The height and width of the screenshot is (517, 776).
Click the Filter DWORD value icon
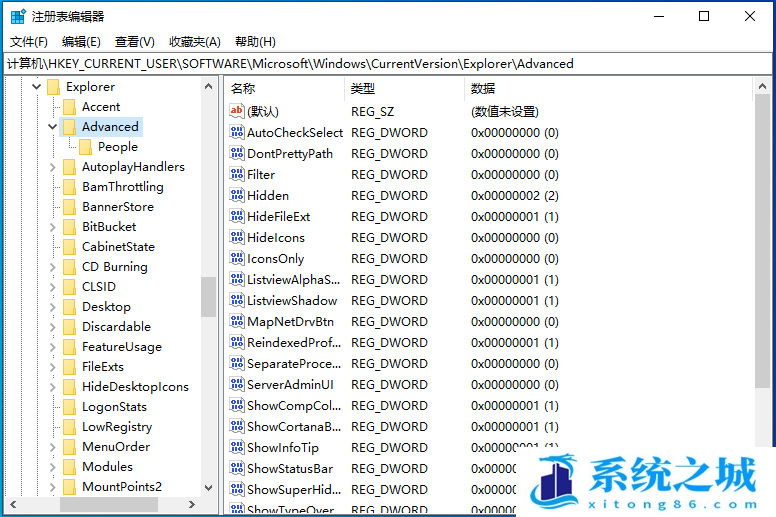(x=237, y=174)
